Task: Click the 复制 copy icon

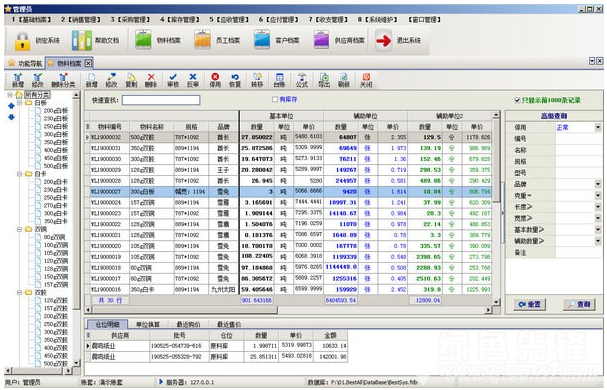Action: click(x=131, y=80)
